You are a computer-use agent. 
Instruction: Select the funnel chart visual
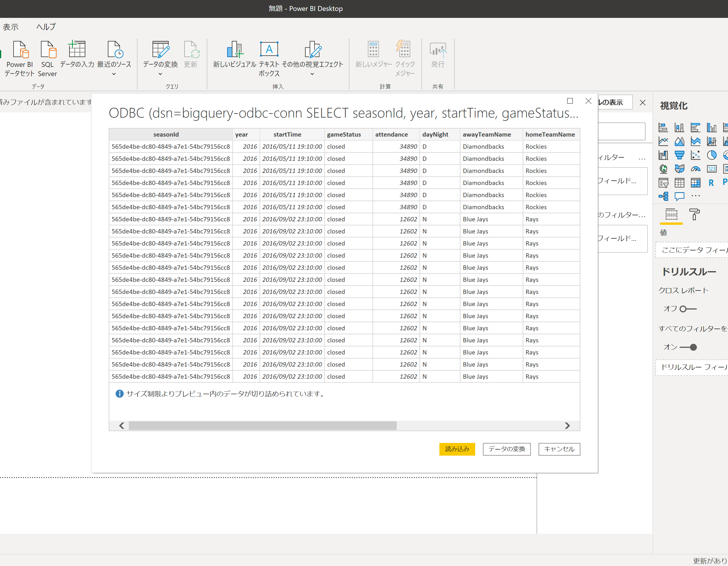(680, 155)
